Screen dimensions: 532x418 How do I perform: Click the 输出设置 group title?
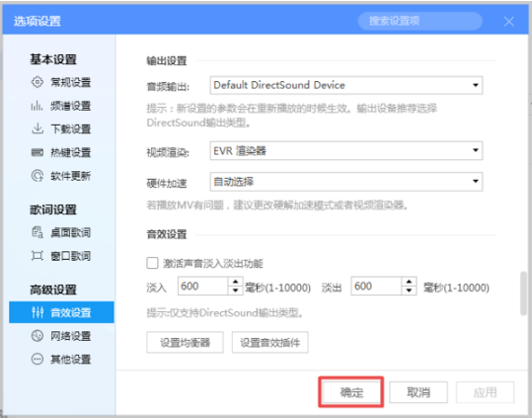[167, 61]
